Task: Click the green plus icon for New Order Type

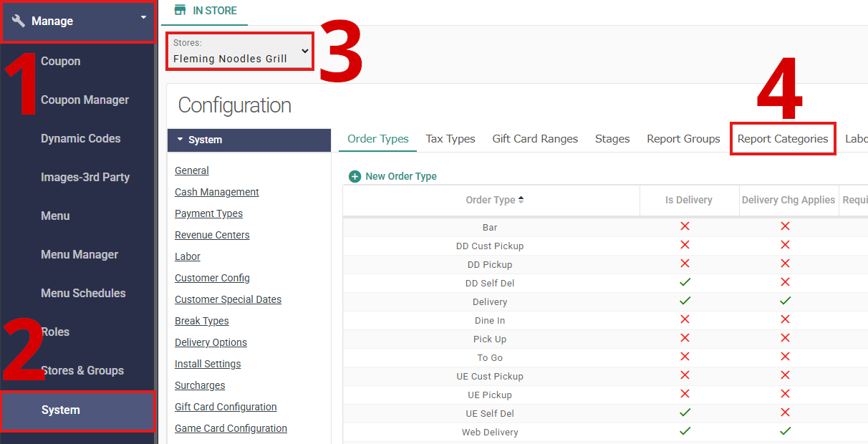Action: pyautogui.click(x=355, y=176)
